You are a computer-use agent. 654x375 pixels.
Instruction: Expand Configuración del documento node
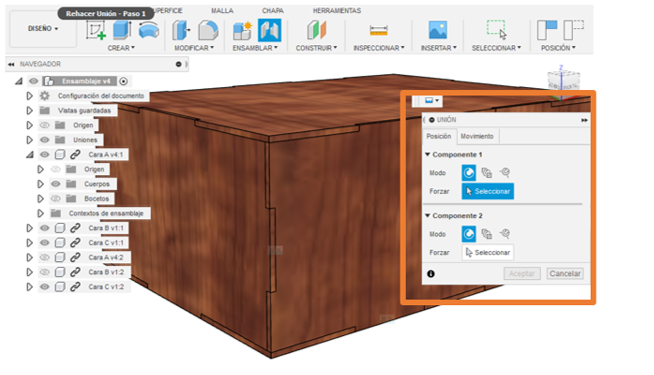(29, 96)
